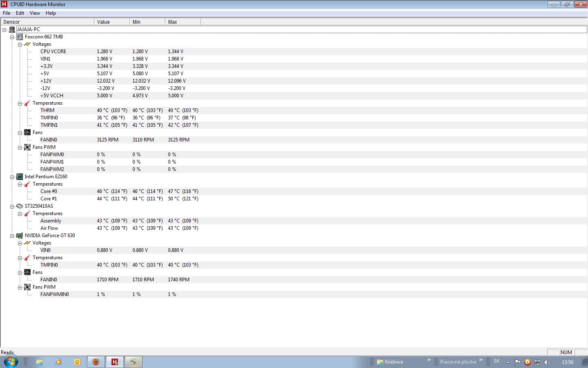The image size is (588, 368).
Task: Open the Windows Start menu orb
Action: pos(11,362)
